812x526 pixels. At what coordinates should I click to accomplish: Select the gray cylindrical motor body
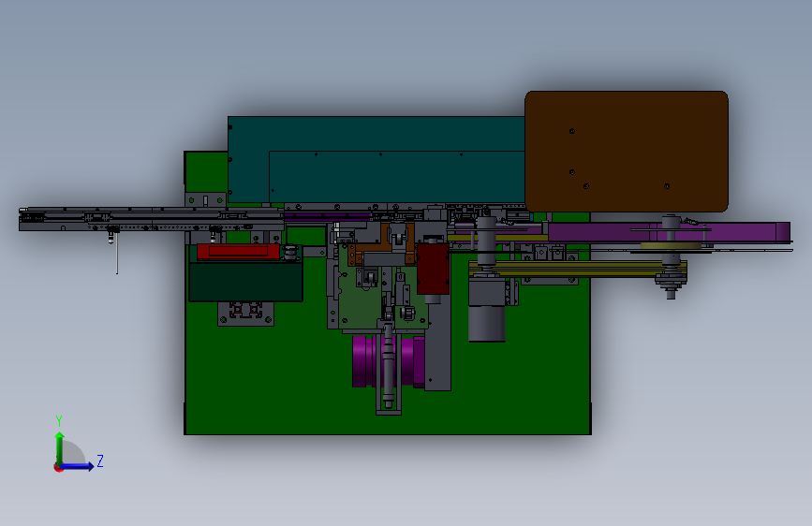(x=486, y=323)
